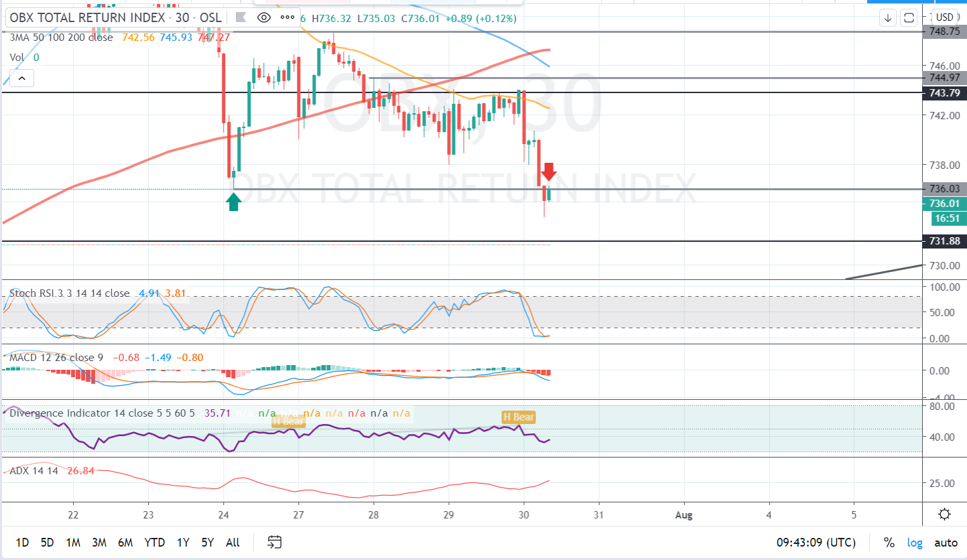Open chart settings gear icon
The height and width of the screenshot is (560, 967).
coord(945,514)
